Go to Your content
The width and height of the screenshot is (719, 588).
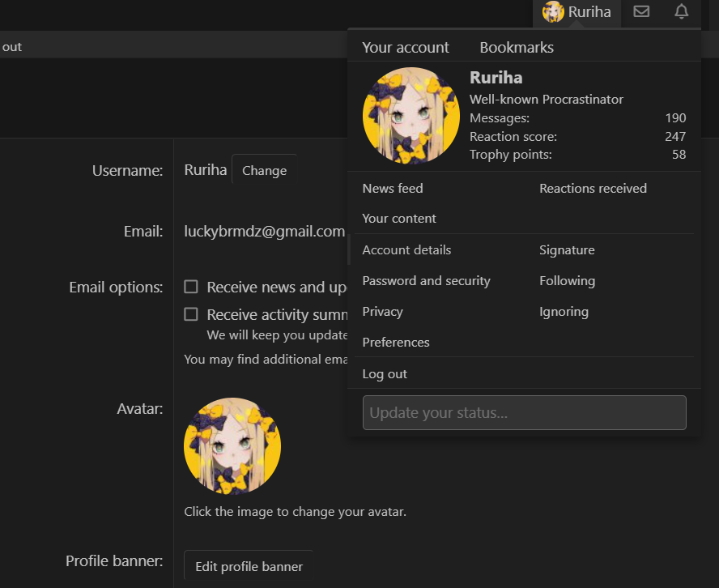point(399,219)
